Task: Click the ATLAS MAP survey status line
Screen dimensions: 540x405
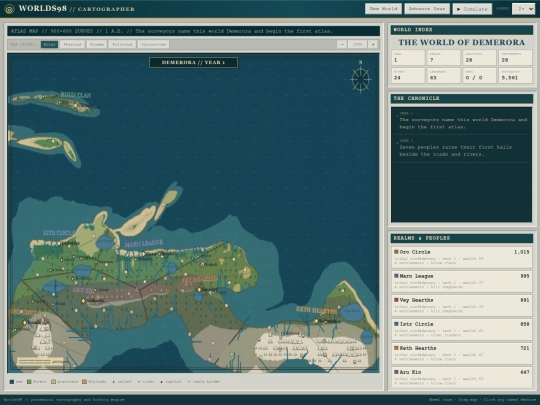Action: pos(193,31)
